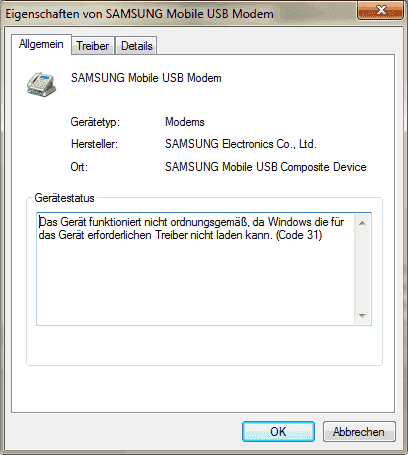Click the Gerätestatus scrollbar track

point(362,269)
